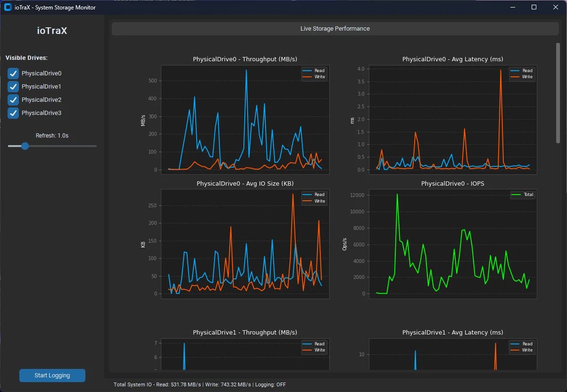
Task: Click the Visible Drives label
Action: 26,58
